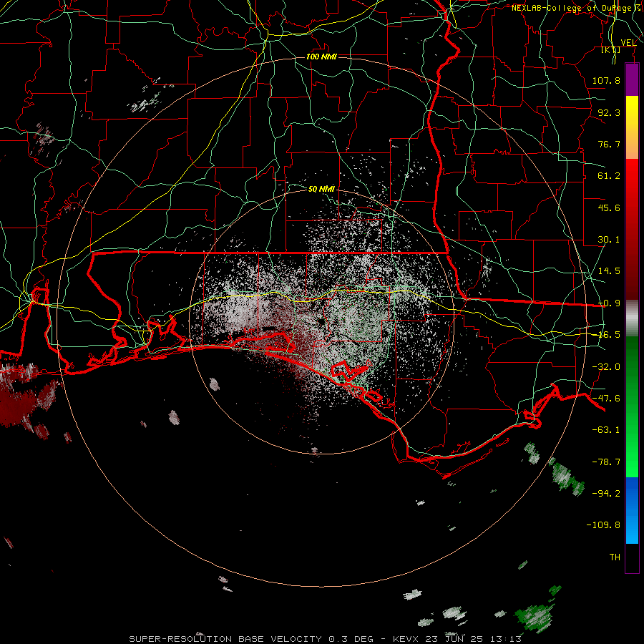Click the [KT] units label
Screen dimensions: 644x644
pos(611,49)
